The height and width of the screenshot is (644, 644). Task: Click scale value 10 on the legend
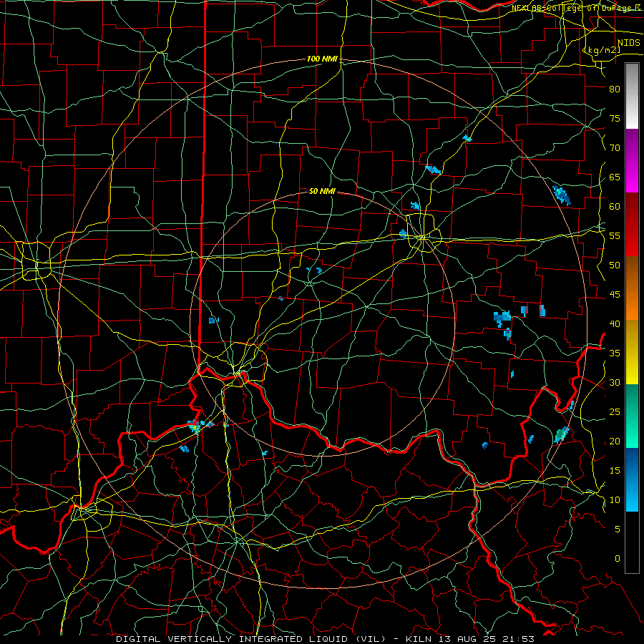coord(615,500)
